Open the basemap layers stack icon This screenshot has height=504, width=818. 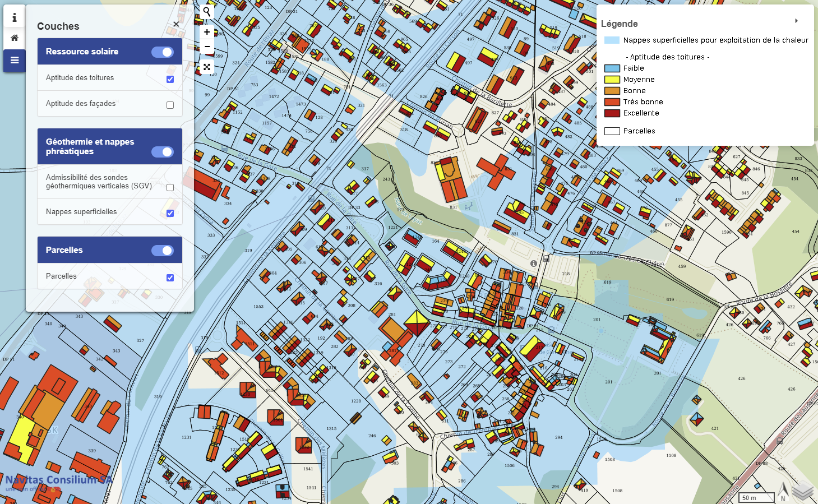point(803,491)
